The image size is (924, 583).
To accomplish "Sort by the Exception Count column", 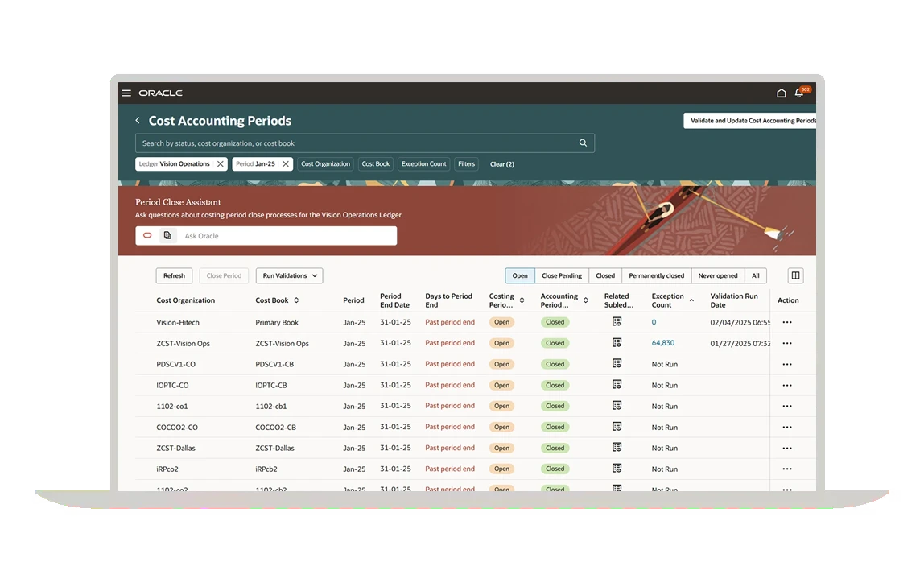I will coord(692,300).
